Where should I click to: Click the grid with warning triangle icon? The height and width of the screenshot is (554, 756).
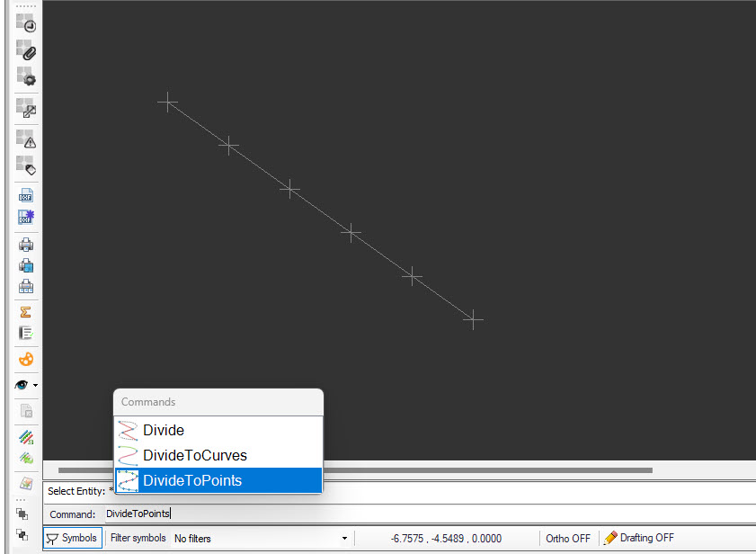(26, 139)
